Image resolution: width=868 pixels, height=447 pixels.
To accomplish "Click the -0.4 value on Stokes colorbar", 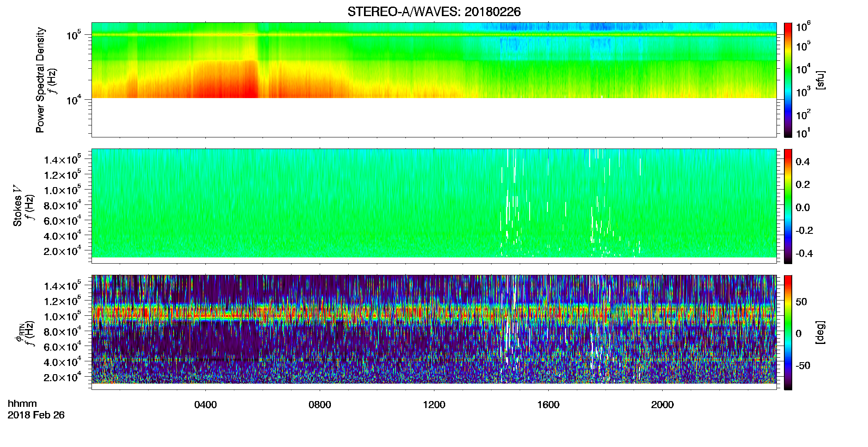I will (804, 253).
